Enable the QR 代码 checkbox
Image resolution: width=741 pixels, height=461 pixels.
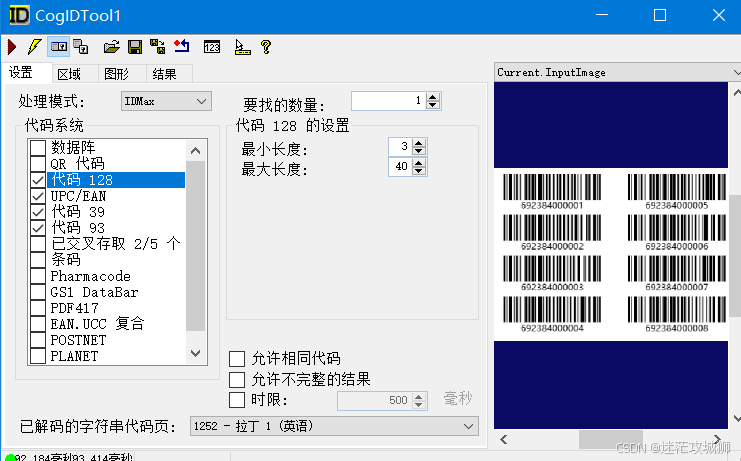[x=38, y=164]
